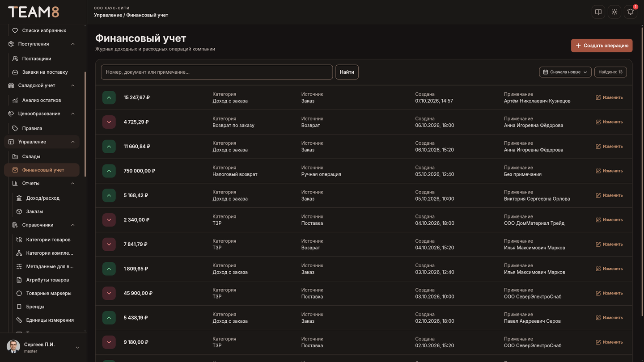Click the Анализ остатков chart icon

15,100
